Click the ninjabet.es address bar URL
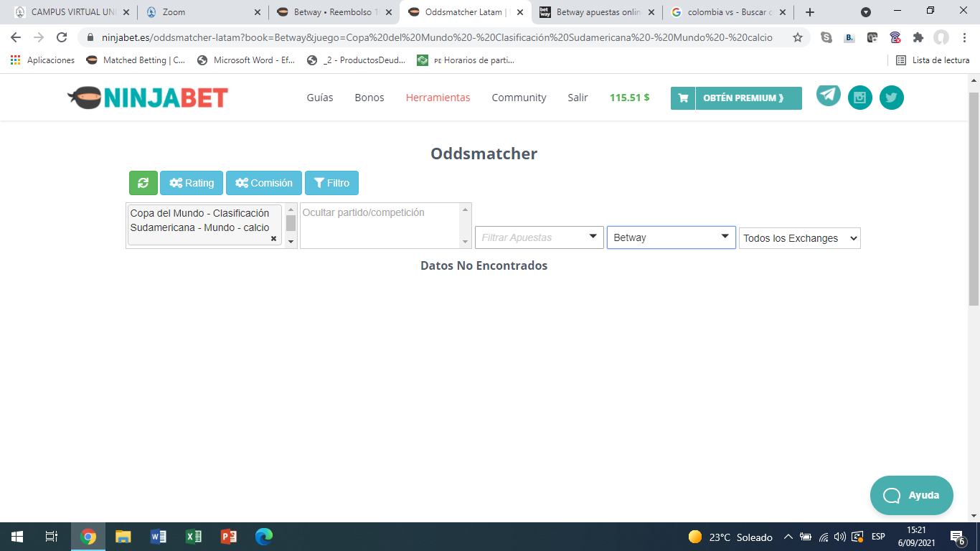This screenshot has width=980, height=551. [x=437, y=37]
